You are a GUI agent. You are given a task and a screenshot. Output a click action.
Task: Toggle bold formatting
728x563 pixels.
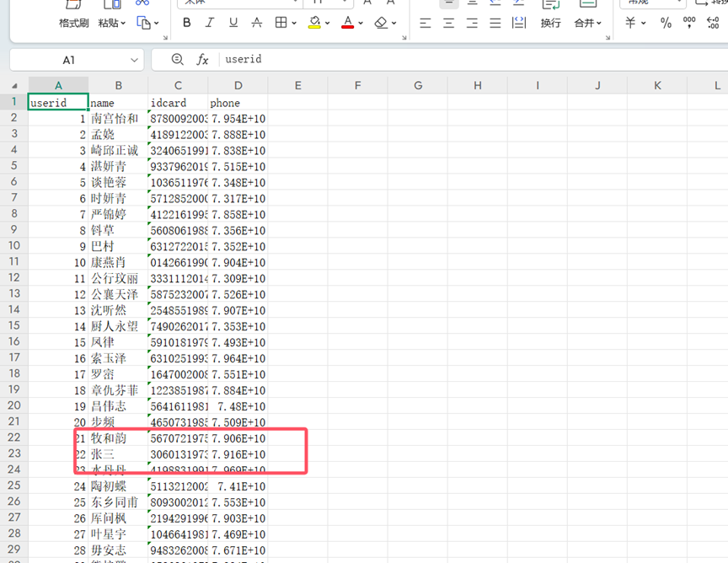(x=187, y=23)
